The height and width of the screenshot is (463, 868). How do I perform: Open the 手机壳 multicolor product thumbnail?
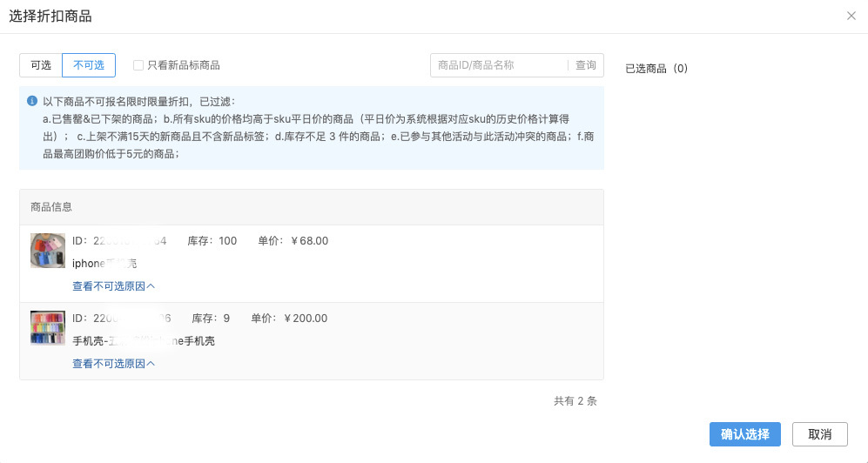click(x=48, y=328)
